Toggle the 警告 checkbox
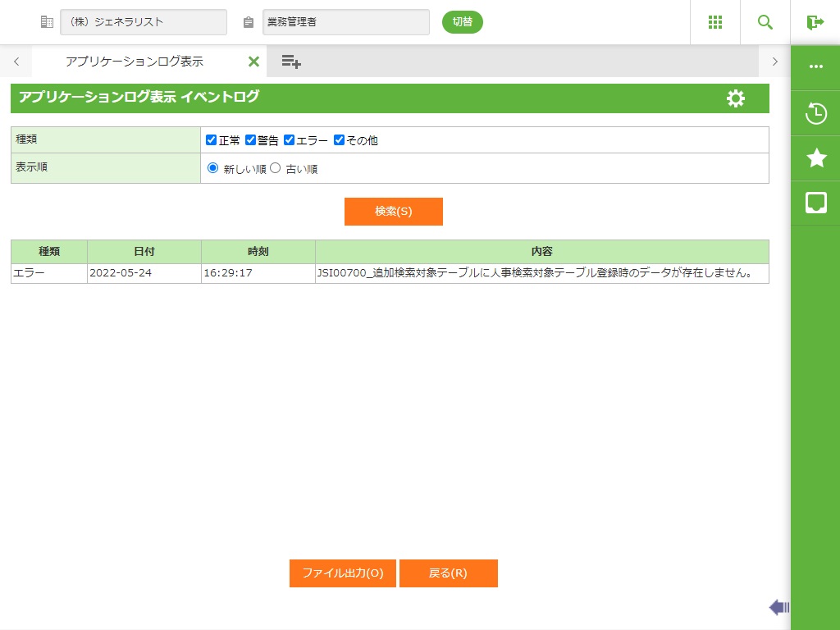The width and height of the screenshot is (840, 630). 251,140
